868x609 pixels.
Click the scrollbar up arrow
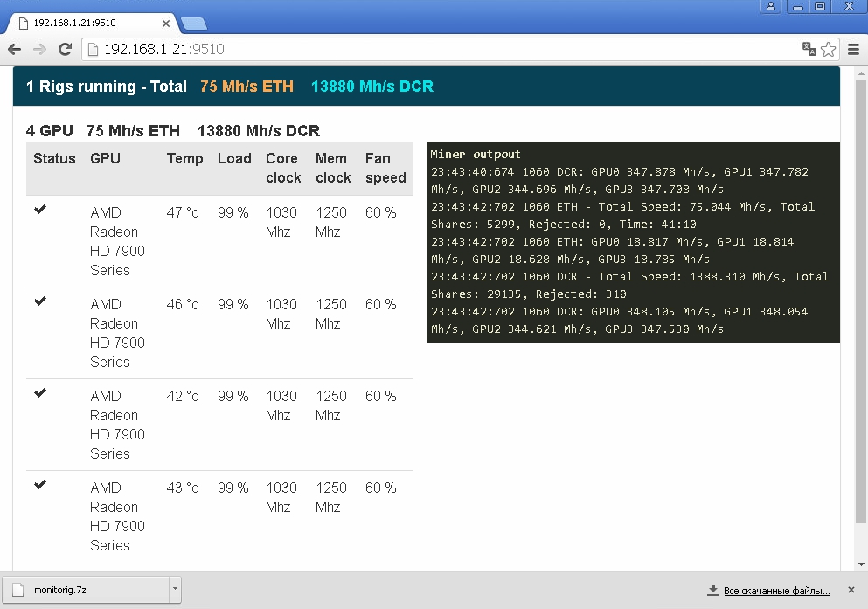pyautogui.click(x=861, y=73)
